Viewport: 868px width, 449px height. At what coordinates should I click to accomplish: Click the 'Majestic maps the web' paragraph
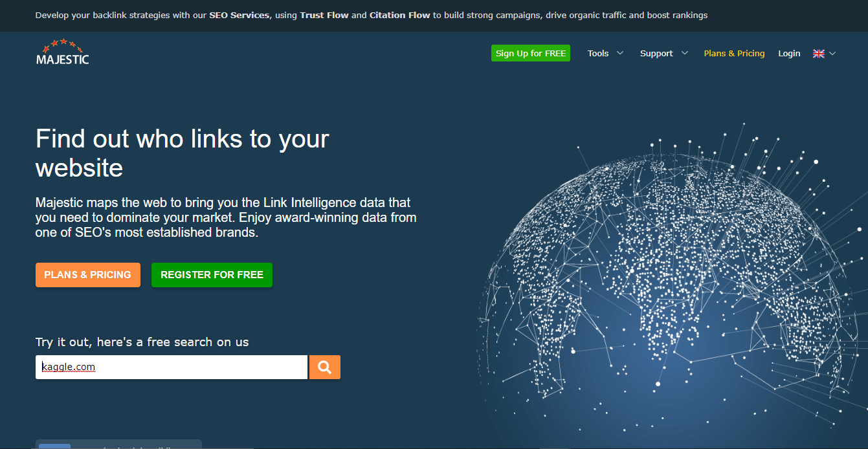[226, 217]
